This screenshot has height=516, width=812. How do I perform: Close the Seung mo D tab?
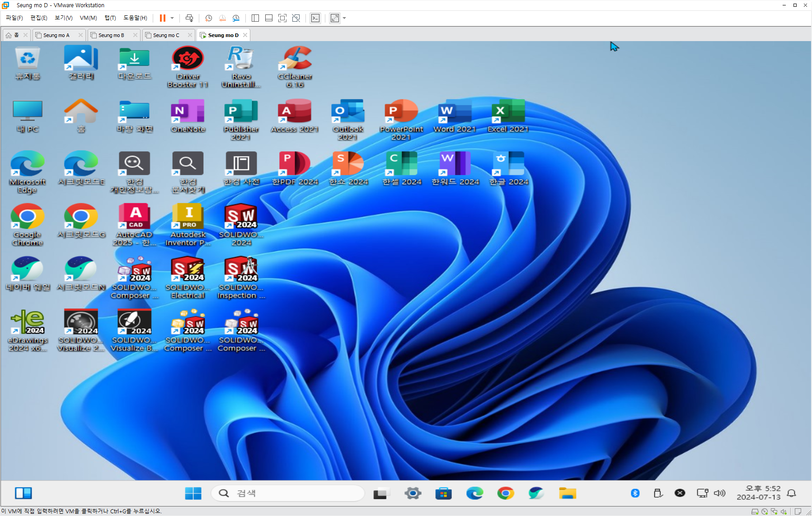[245, 35]
